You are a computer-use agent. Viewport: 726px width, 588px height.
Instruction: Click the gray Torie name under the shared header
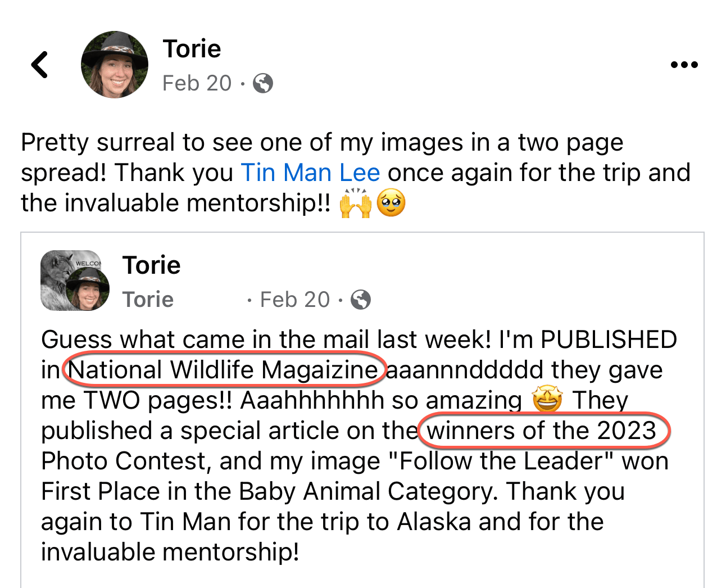[148, 300]
